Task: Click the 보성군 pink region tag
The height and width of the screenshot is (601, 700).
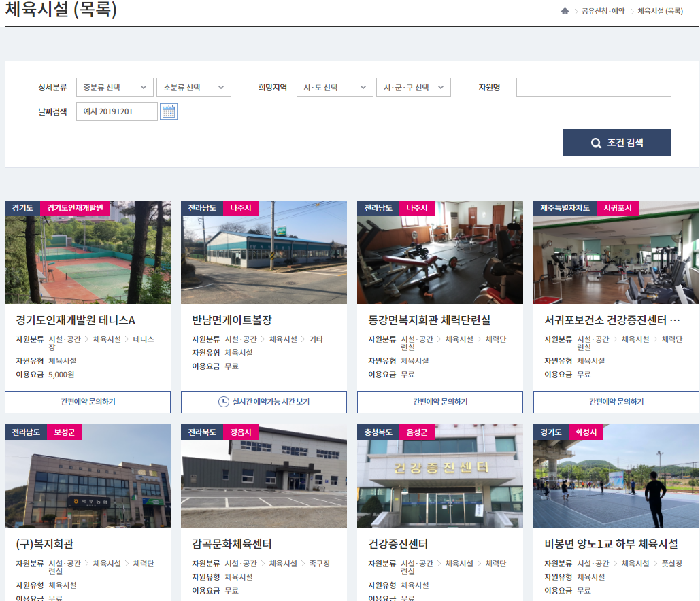Action: (64, 432)
